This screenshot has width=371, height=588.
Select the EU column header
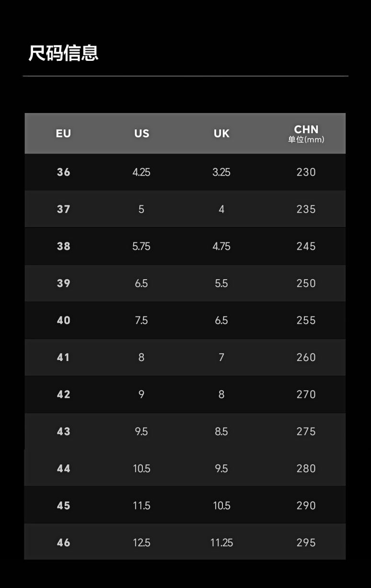click(63, 134)
